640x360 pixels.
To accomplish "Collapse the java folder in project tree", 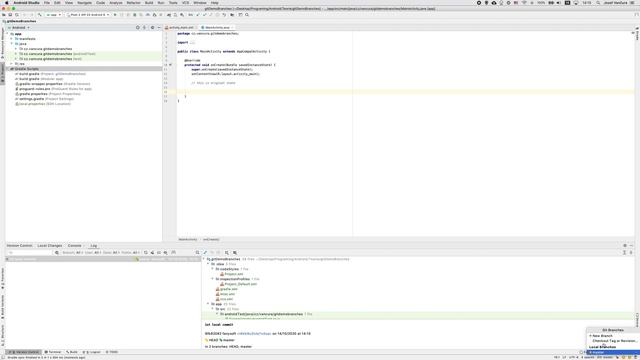I will (x=12, y=44).
